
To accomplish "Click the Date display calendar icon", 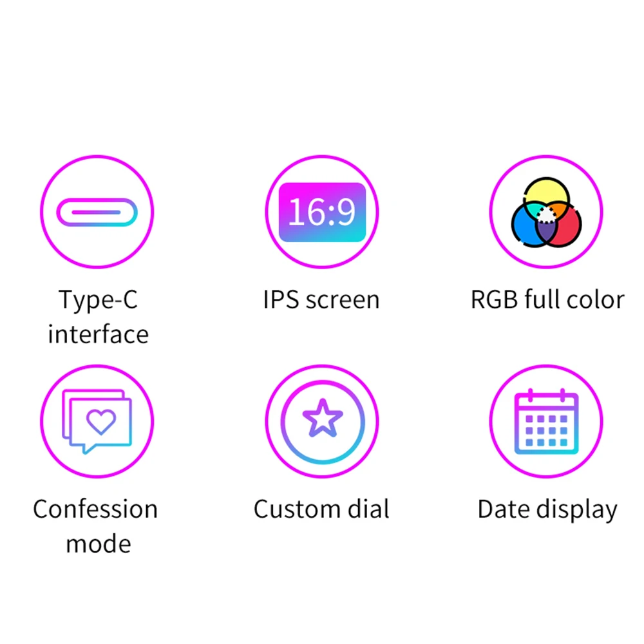I will pos(546,421).
